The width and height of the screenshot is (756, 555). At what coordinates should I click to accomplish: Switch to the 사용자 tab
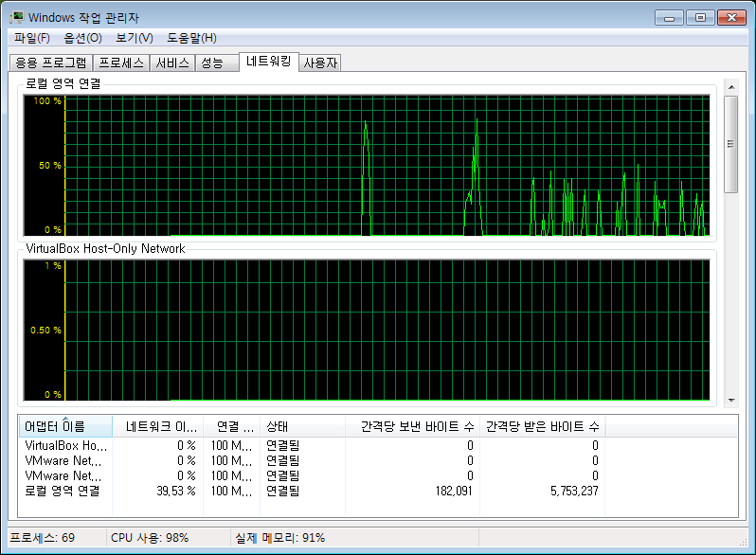[320, 63]
